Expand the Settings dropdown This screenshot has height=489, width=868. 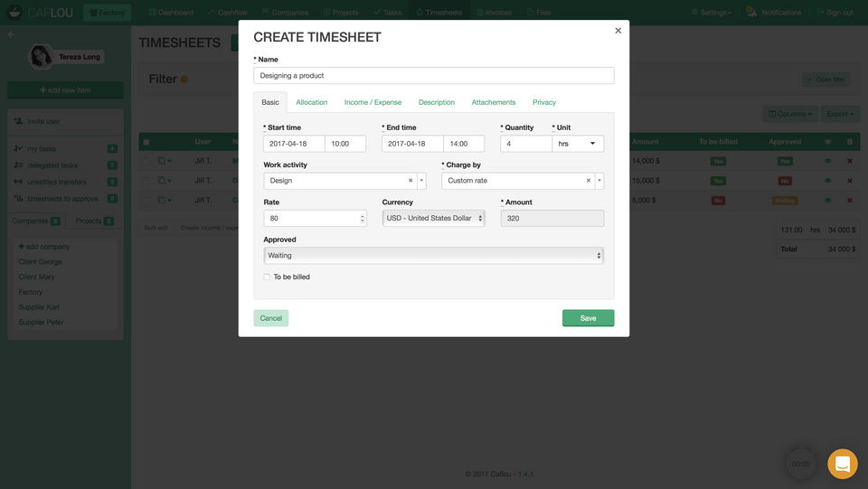(712, 12)
